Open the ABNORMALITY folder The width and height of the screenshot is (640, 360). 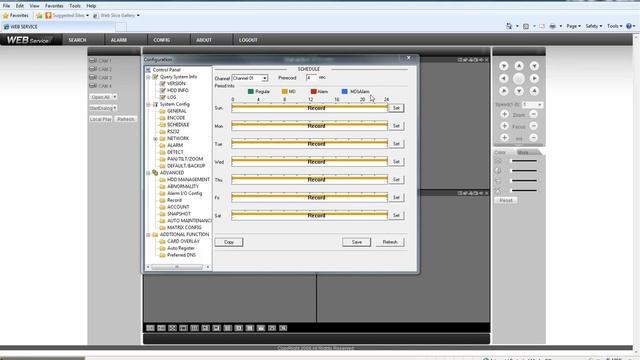183,187
